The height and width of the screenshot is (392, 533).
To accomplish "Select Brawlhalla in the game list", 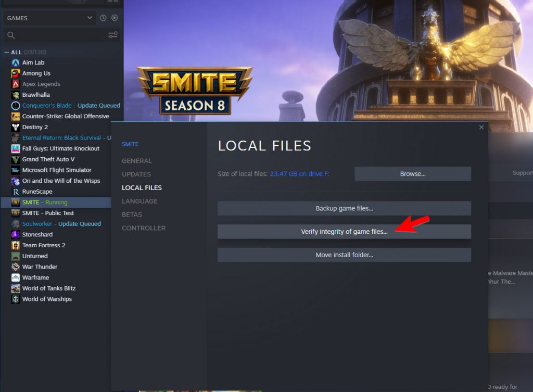I will (x=36, y=95).
